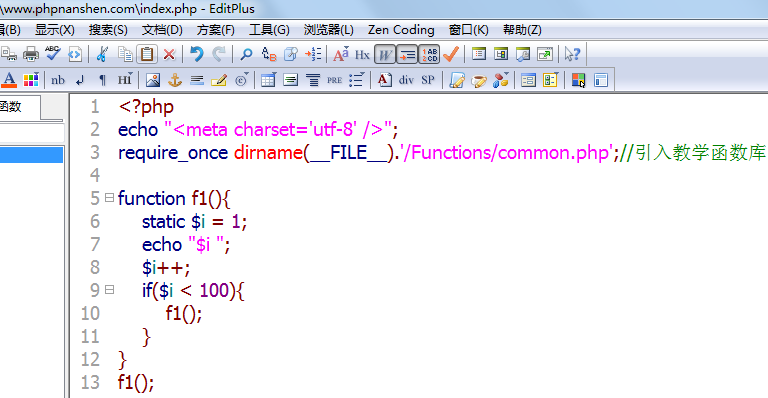The image size is (768, 398).
Task: Click the Print icon in toolbar
Action: click(30, 54)
